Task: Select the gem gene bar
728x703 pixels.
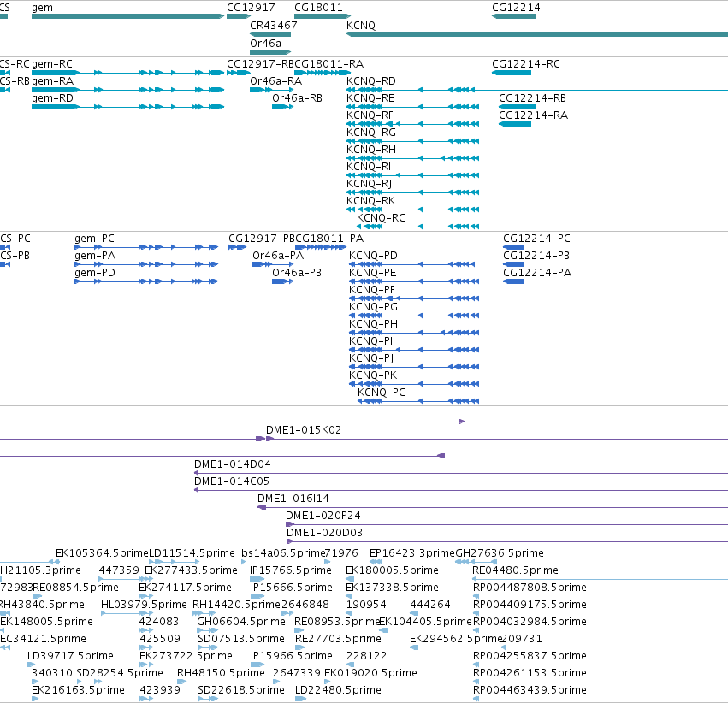Action: point(127,16)
